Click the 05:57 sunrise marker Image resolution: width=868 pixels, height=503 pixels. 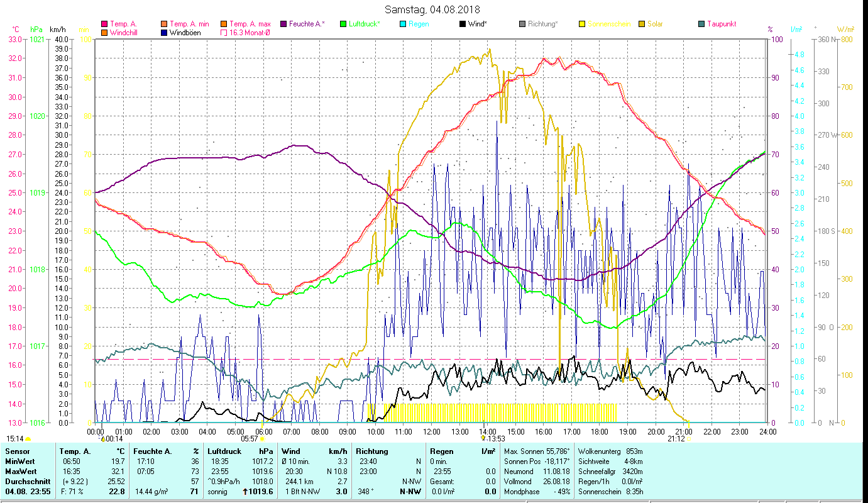coord(250,439)
